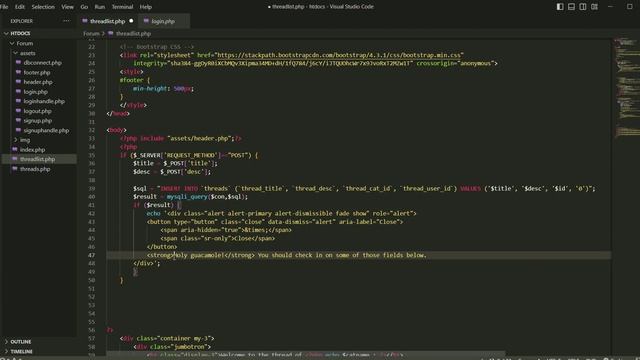Image resolution: width=640 pixels, height=360 pixels.
Task: Open signup.php in the explorer
Action: click(x=38, y=121)
